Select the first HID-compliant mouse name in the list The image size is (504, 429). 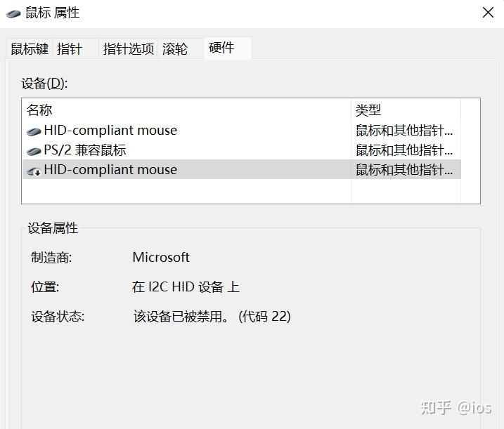pyautogui.click(x=110, y=131)
